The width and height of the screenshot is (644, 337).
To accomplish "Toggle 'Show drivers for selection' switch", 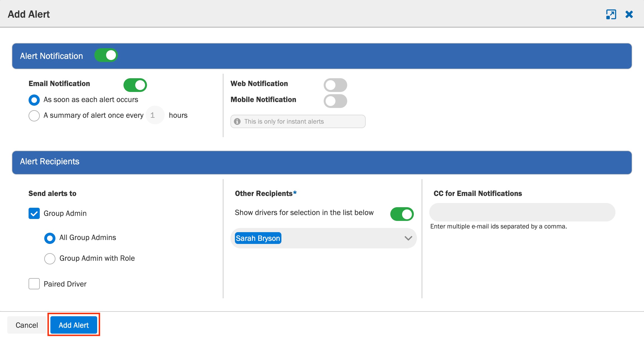I will click(x=402, y=214).
